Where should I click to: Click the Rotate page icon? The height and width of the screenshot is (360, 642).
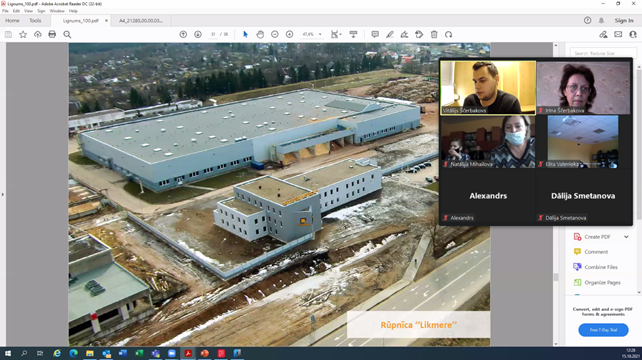[x=449, y=34]
